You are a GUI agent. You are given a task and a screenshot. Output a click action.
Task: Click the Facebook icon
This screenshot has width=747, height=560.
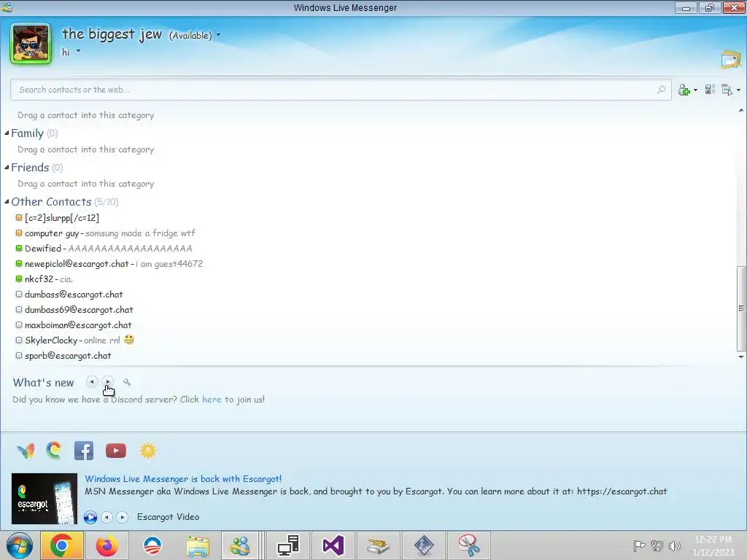coord(84,451)
